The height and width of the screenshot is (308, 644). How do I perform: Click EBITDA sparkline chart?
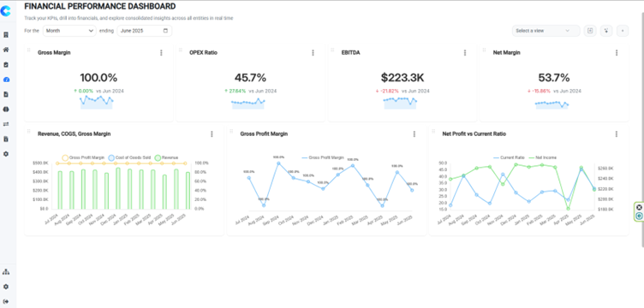point(400,103)
